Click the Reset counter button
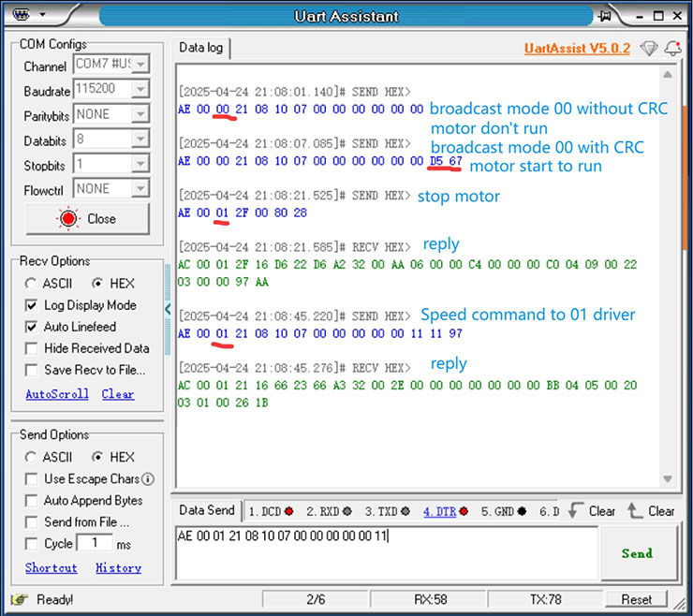 pyautogui.click(x=636, y=600)
